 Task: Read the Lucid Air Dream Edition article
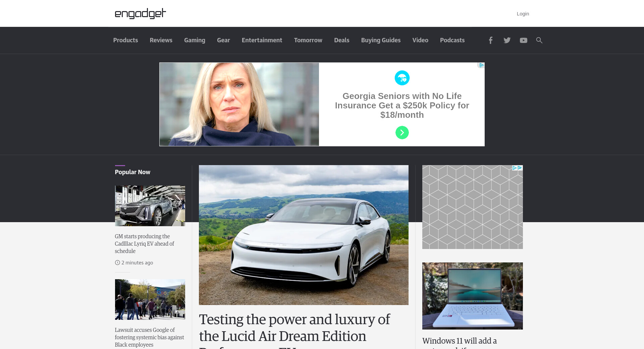[294, 331]
